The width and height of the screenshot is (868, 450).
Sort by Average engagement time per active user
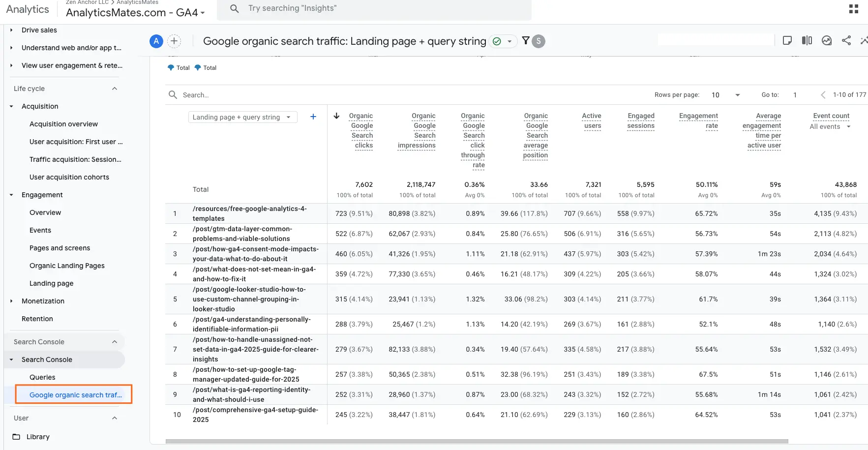point(762,130)
